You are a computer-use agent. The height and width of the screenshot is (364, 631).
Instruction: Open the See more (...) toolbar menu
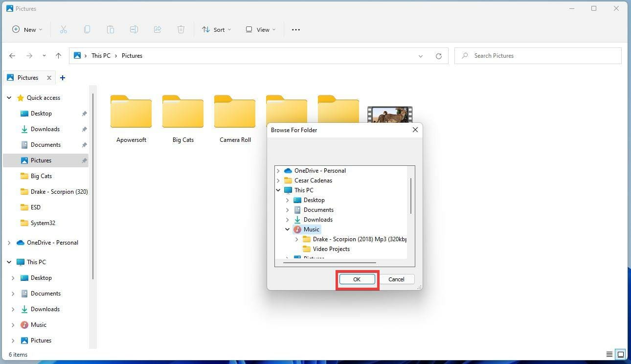(x=295, y=29)
